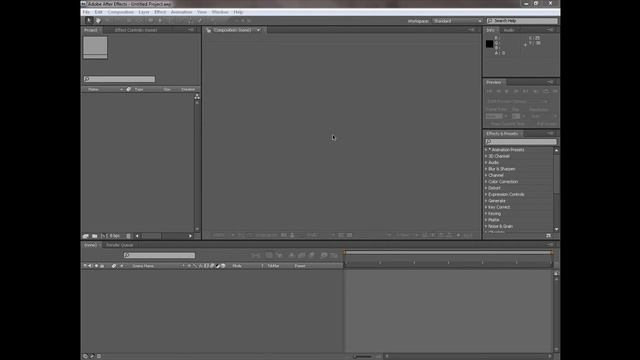The width and height of the screenshot is (640, 360).
Task: Sort Project items by Name column
Action: click(93, 89)
